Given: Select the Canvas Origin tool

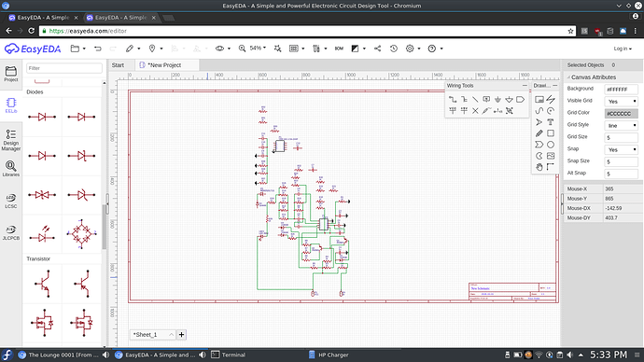Looking at the screenshot, I should click(x=551, y=167).
